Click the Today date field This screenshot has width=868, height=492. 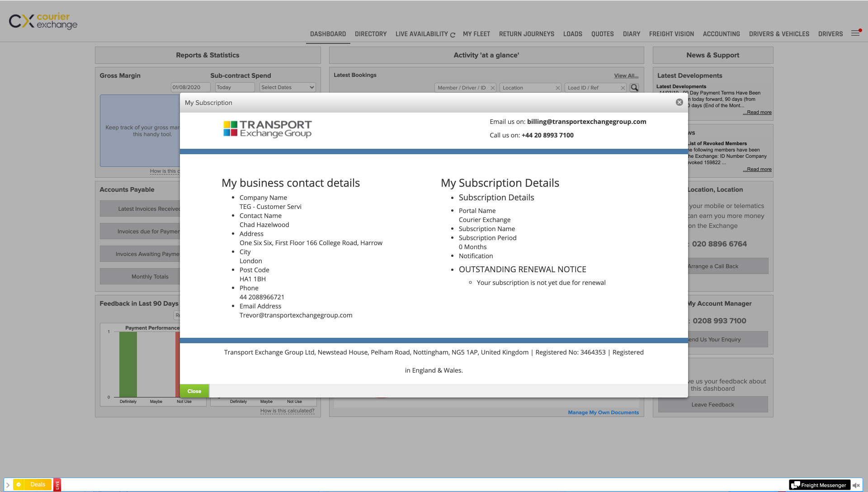[x=235, y=87]
